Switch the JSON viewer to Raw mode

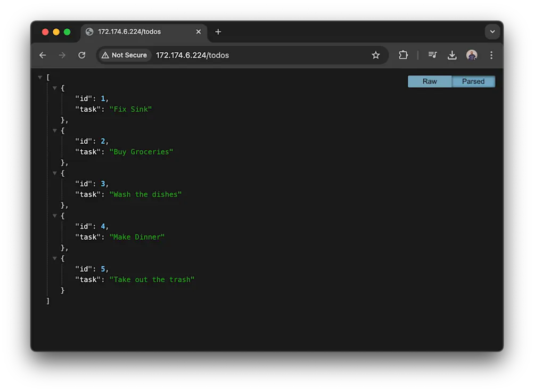click(429, 81)
